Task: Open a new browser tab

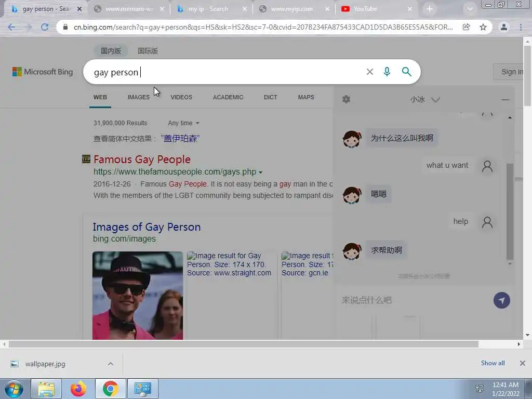Action: click(x=430, y=9)
